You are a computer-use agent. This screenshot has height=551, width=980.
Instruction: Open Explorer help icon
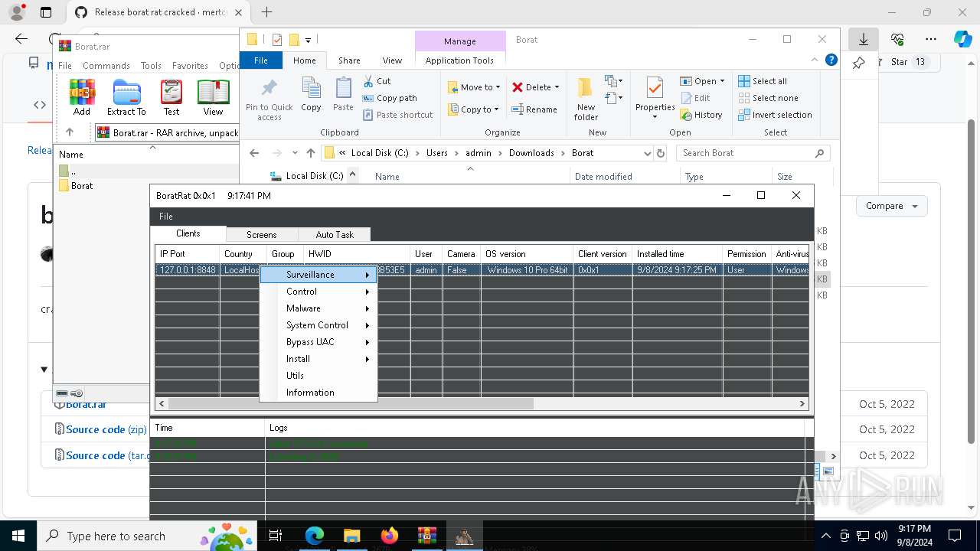tap(831, 60)
